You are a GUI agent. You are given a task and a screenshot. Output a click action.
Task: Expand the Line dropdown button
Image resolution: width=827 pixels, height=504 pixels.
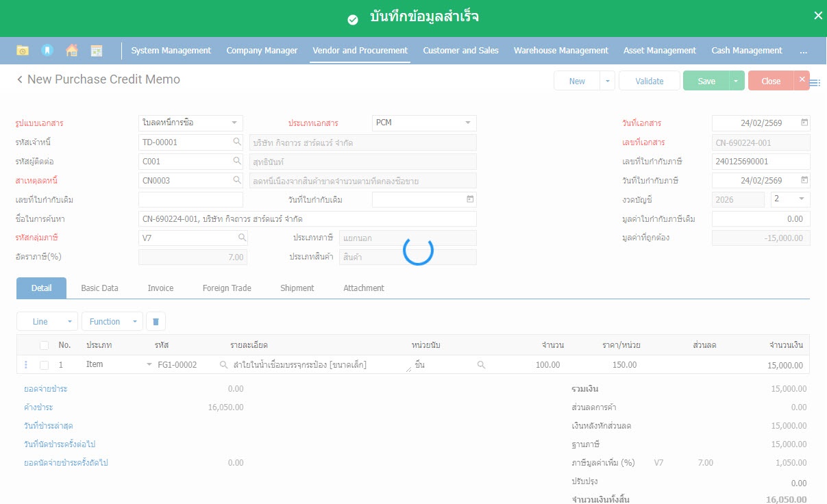coord(47,322)
